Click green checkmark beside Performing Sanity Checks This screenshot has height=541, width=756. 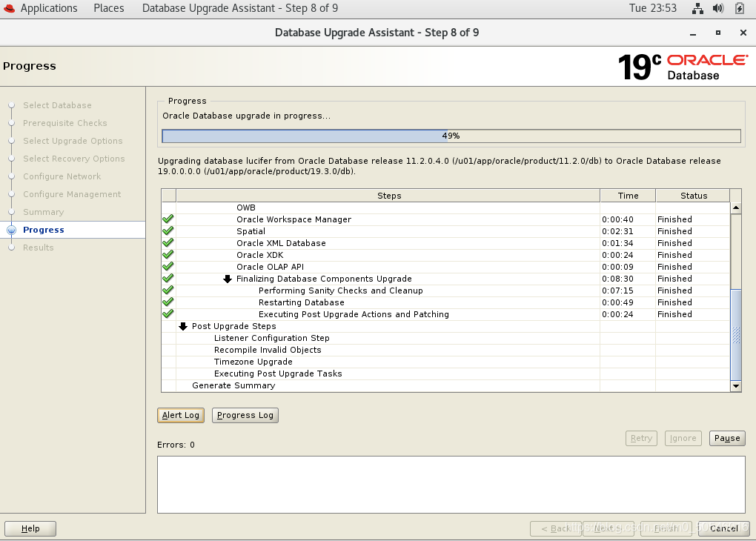(x=168, y=291)
